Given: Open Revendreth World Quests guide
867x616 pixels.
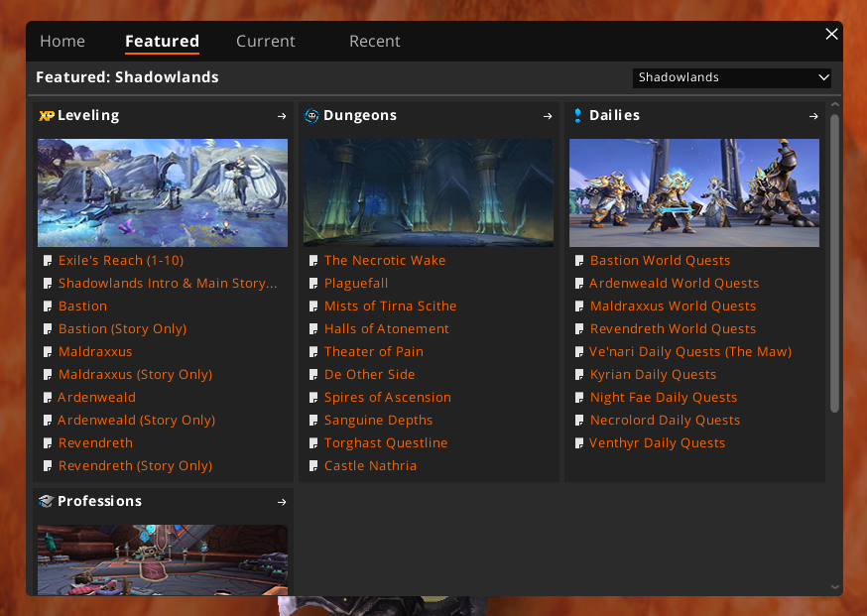Looking at the screenshot, I should 673,329.
